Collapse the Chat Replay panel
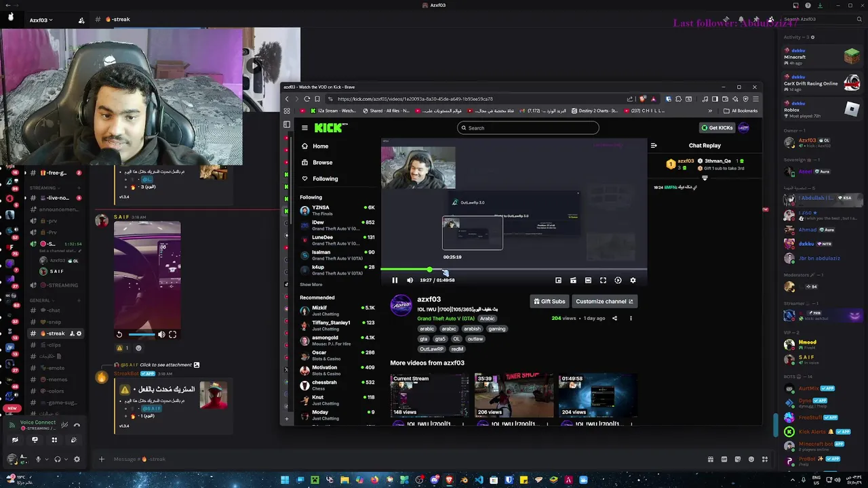The image size is (868, 488). click(x=654, y=145)
